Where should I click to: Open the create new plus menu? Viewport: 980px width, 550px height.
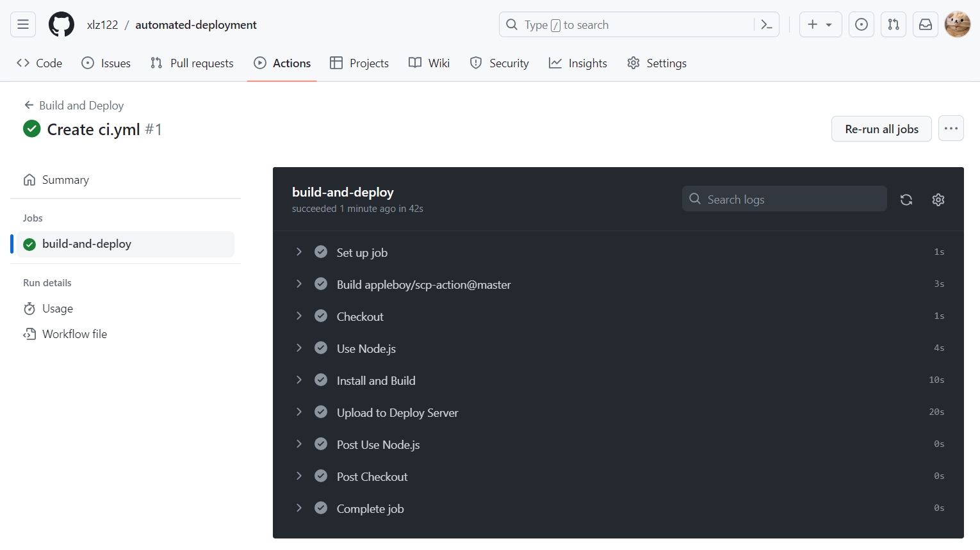[821, 24]
